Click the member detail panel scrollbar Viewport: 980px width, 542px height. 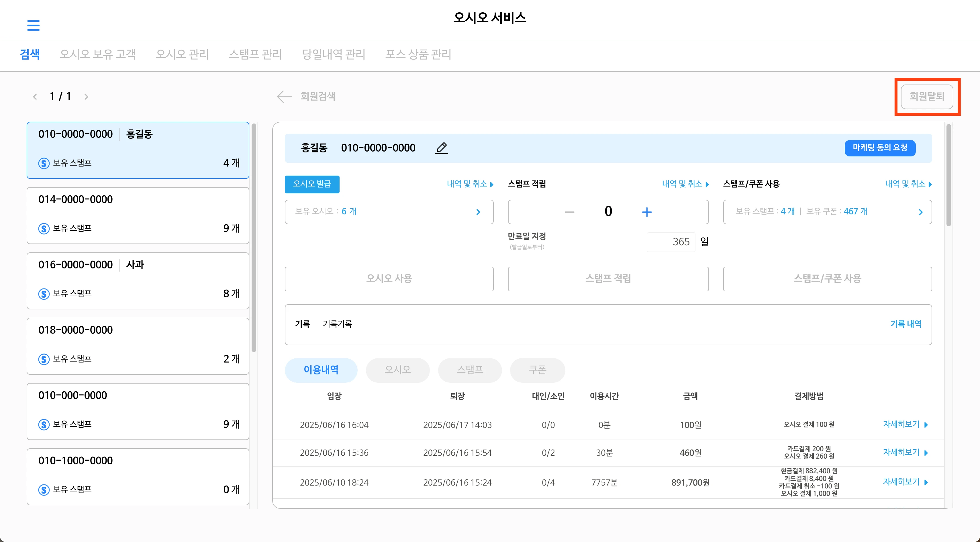pos(949,175)
